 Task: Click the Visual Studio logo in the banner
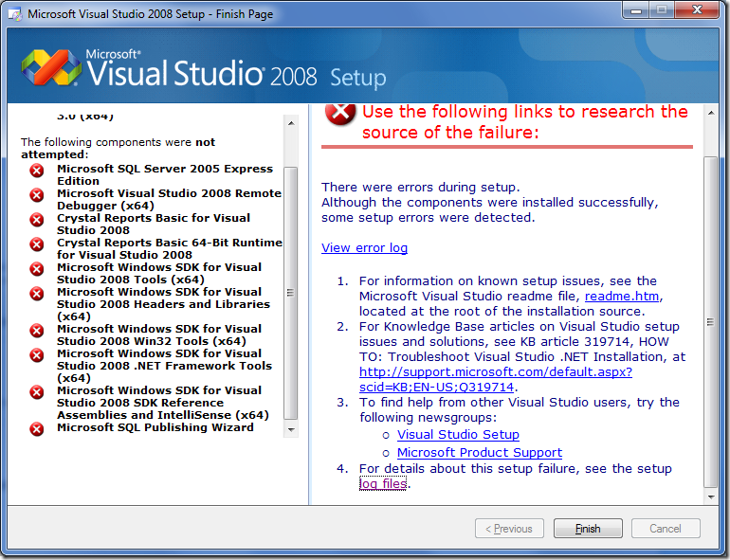pos(51,67)
